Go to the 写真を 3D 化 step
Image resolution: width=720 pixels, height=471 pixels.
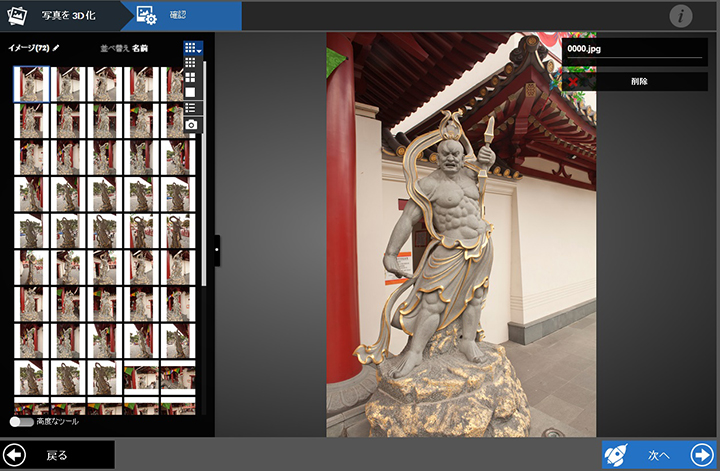click(62, 16)
